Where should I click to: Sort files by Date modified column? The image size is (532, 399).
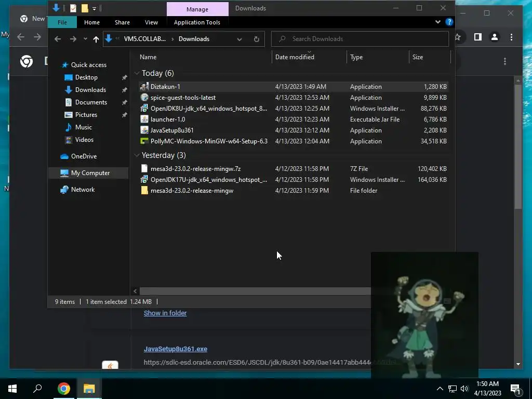[295, 57]
